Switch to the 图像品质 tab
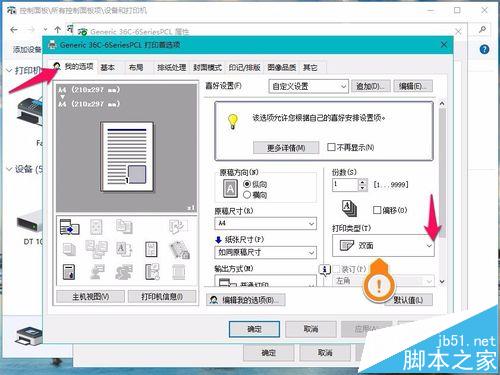Viewport: 500px width, 375px height. pos(282,68)
